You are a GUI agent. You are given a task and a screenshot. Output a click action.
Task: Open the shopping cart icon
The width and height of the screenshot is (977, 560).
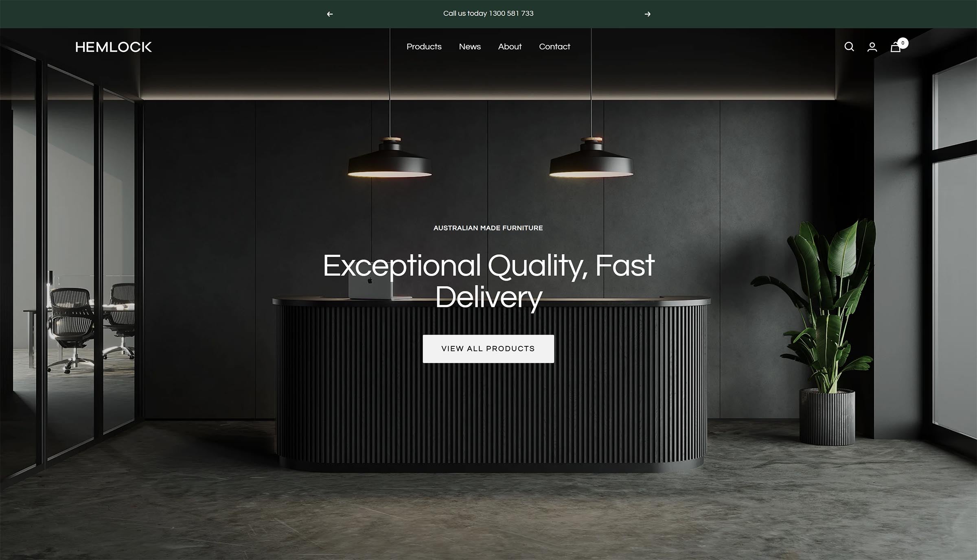tap(895, 47)
